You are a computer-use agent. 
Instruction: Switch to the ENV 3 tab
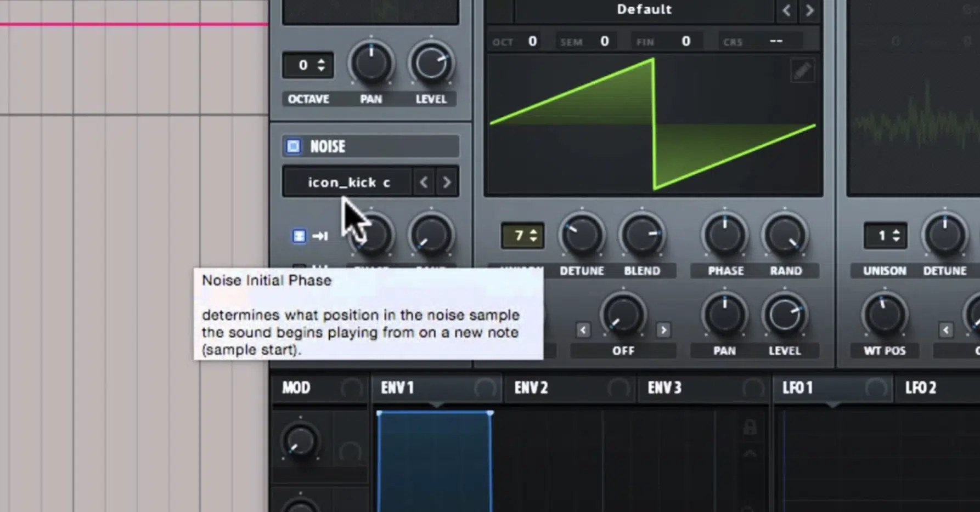tap(664, 388)
